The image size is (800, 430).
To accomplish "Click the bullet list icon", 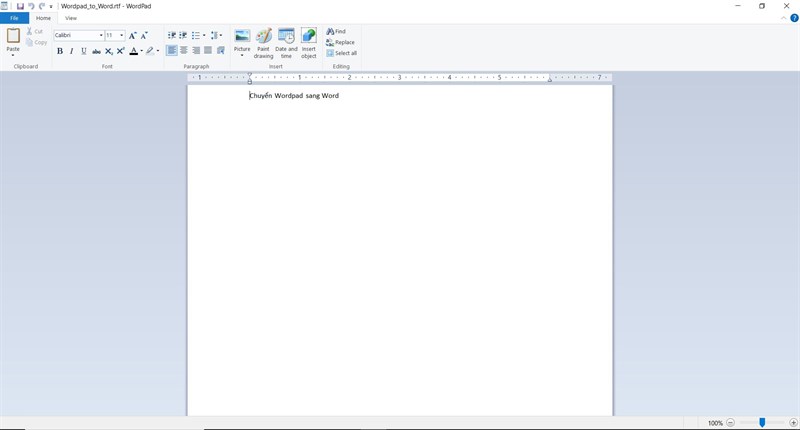I will click(x=195, y=35).
